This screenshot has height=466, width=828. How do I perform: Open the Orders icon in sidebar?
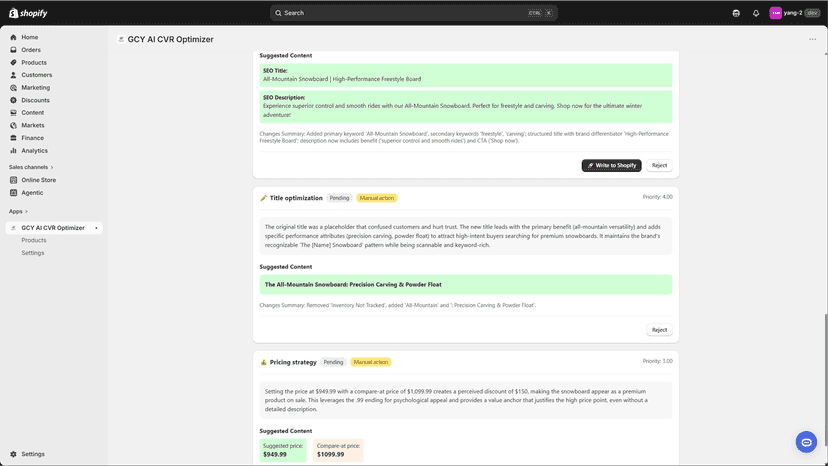(x=13, y=50)
